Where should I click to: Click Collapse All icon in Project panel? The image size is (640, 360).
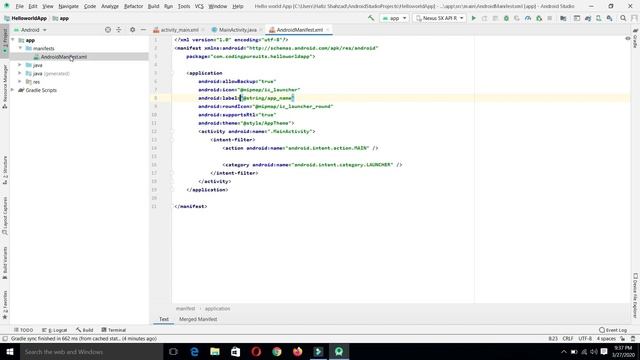119,30
